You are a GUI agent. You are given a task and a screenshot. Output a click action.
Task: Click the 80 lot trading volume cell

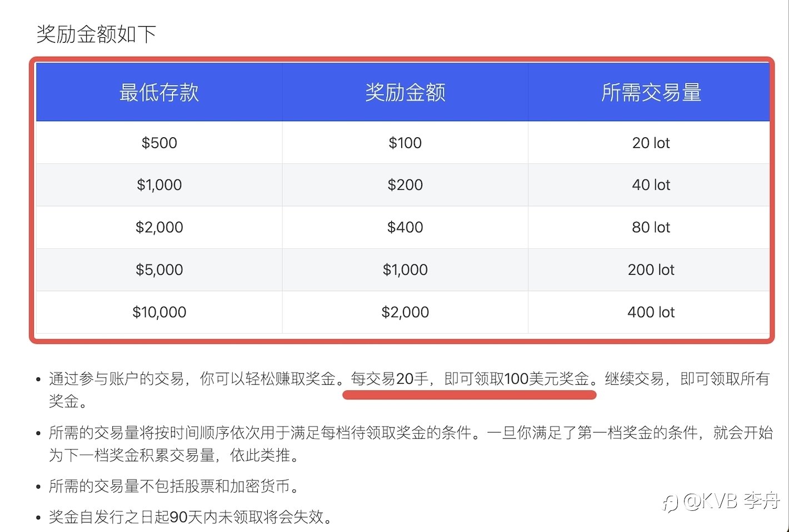(x=651, y=227)
